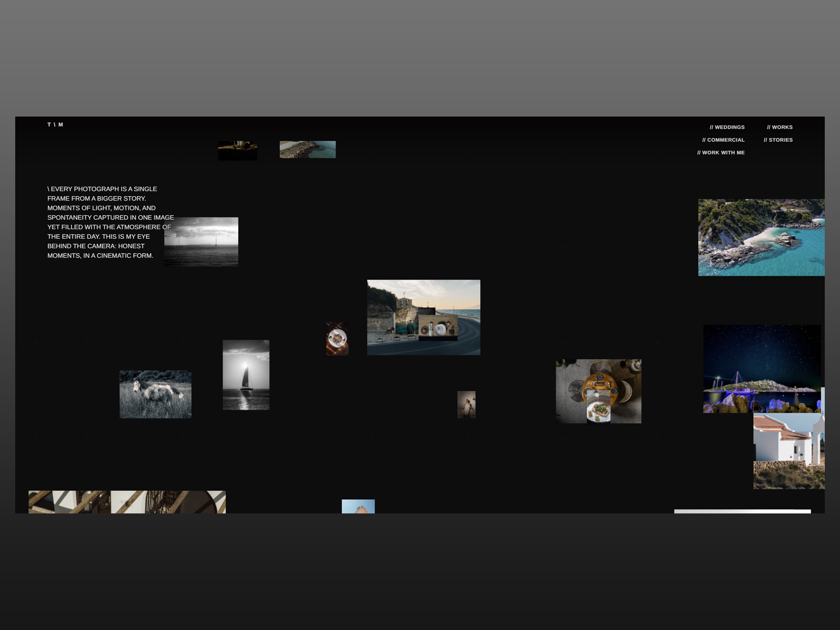Open the wooden beams photo at bottom left
This screenshot has width=840, height=630.
point(127,502)
